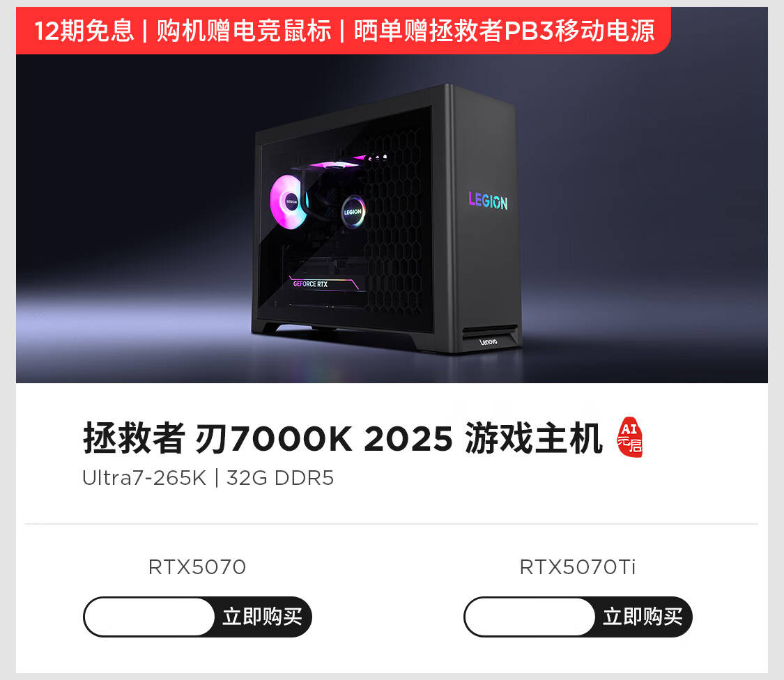The height and width of the screenshot is (680, 784).
Task: Click 立即购买 under RTX5070Ti
Action: tap(643, 617)
